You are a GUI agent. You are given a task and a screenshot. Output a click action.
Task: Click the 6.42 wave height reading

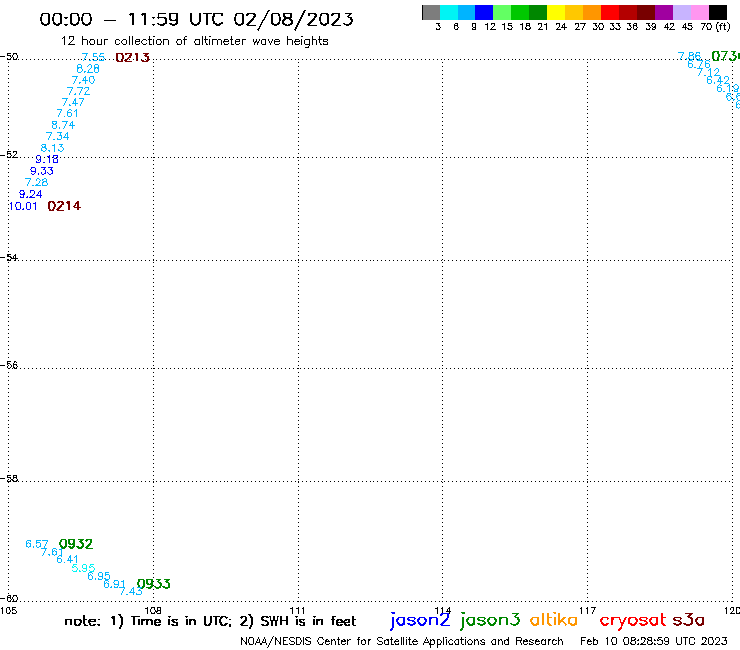tap(718, 80)
